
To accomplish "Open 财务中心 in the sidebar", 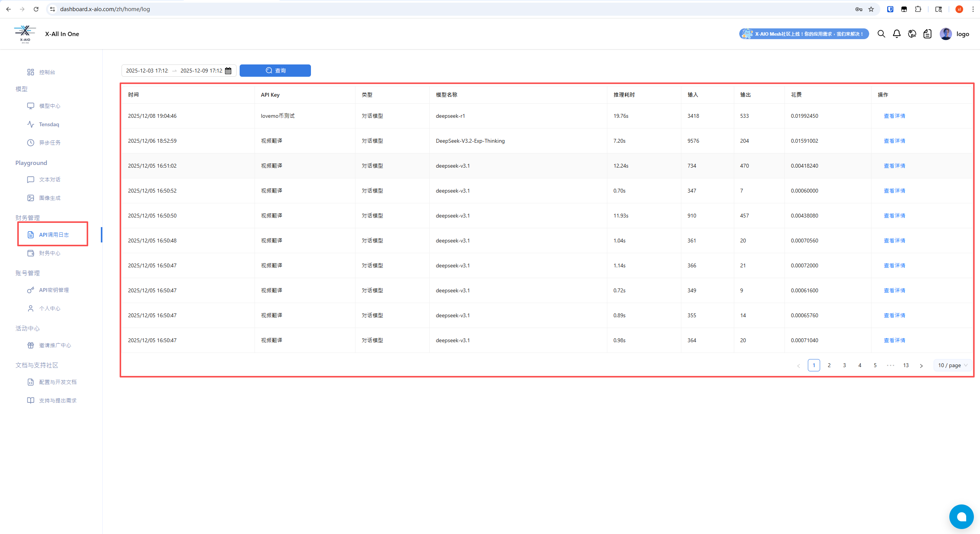I will pos(49,253).
